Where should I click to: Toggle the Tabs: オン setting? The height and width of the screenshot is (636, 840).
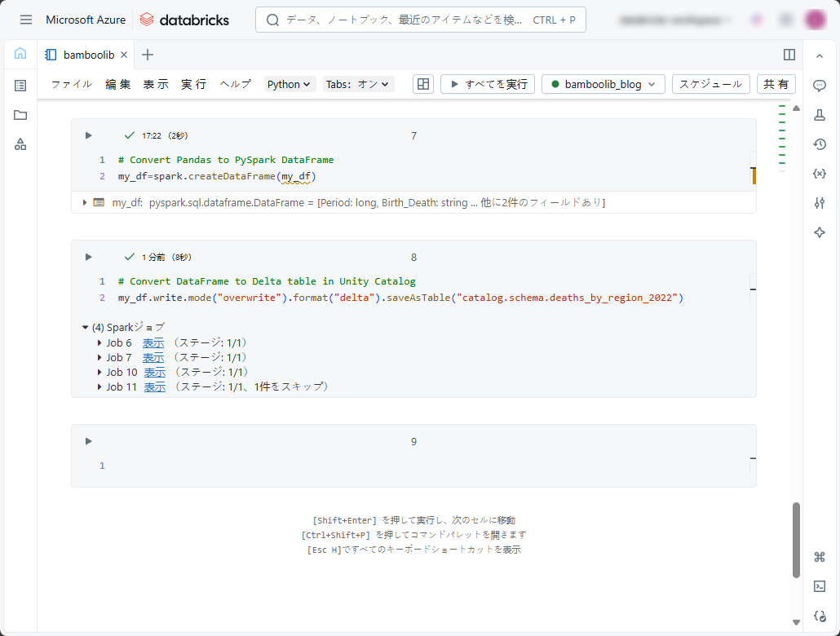(x=359, y=84)
